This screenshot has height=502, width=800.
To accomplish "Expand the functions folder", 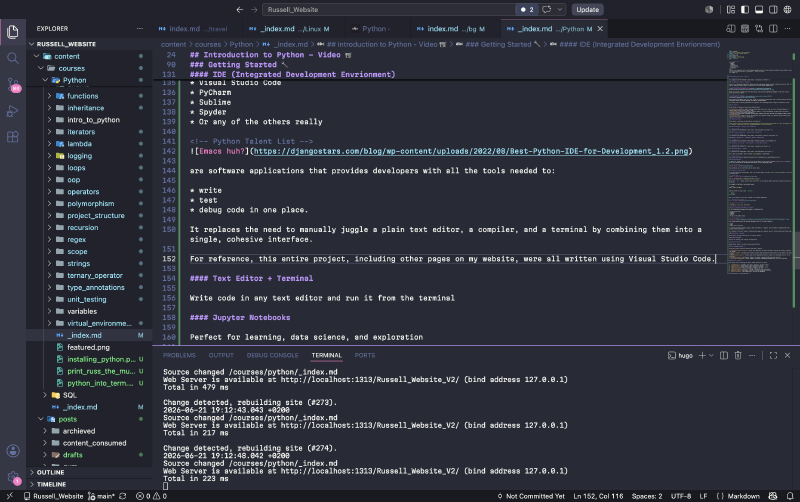I will pos(83,96).
